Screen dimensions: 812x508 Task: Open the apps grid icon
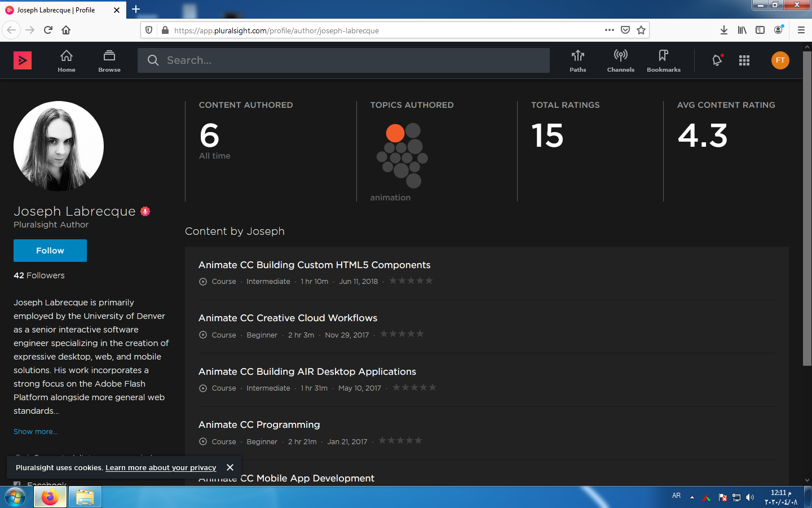pyautogui.click(x=744, y=60)
